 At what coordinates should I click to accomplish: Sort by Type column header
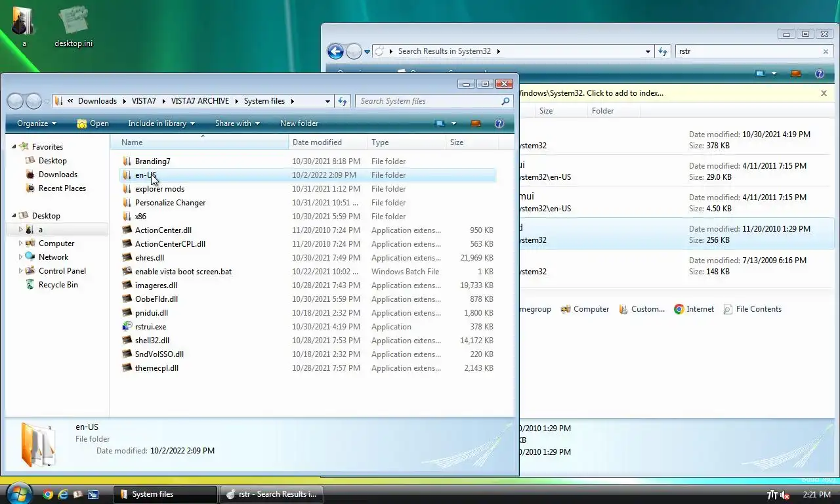407,142
